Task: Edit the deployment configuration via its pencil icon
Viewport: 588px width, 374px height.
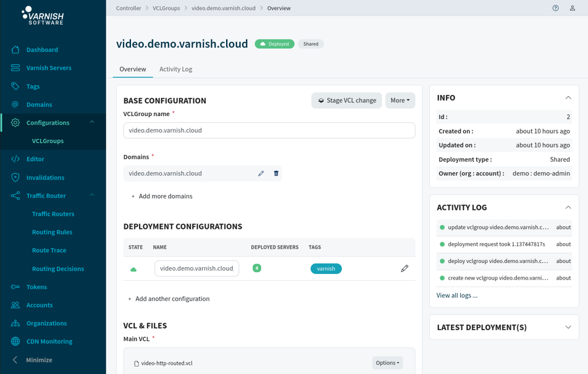Action: [x=404, y=268]
